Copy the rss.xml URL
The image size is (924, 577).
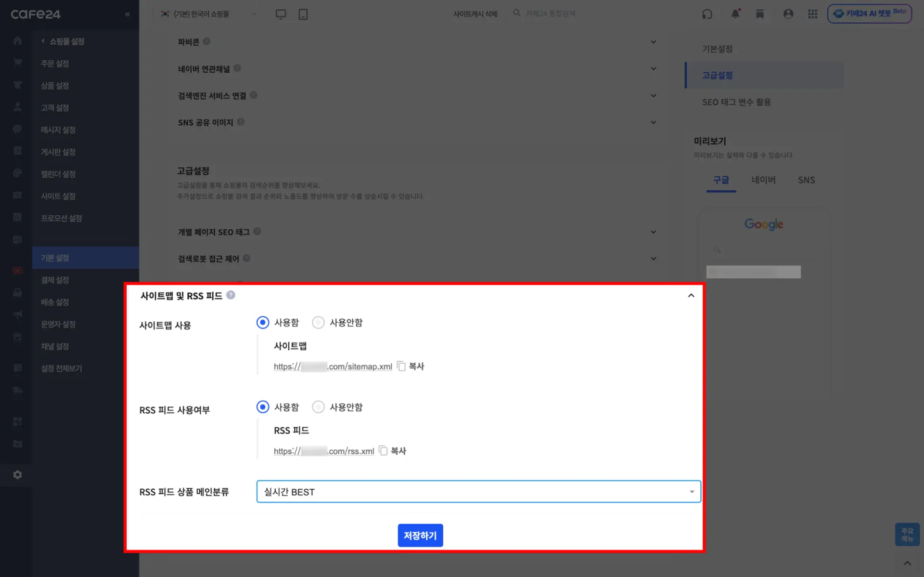pos(393,451)
